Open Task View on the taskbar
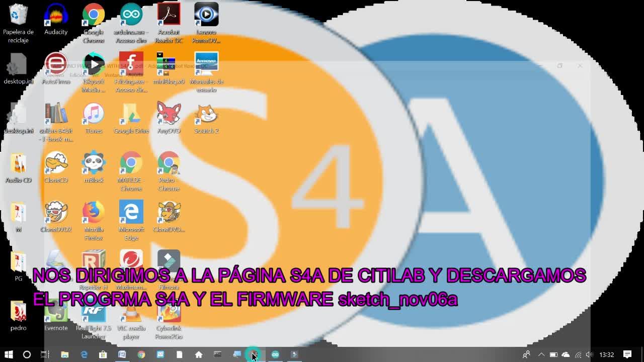Image resolution: width=644 pixels, height=362 pixels. [x=45, y=354]
